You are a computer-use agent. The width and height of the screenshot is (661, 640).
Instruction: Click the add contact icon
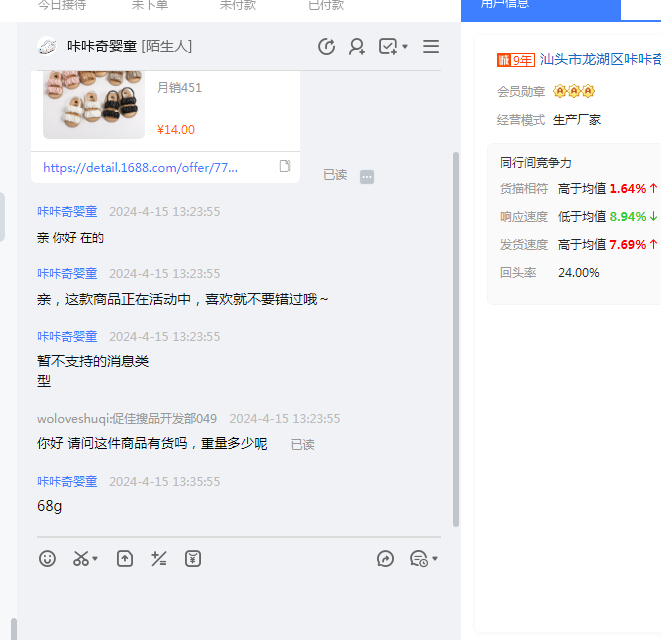357,47
